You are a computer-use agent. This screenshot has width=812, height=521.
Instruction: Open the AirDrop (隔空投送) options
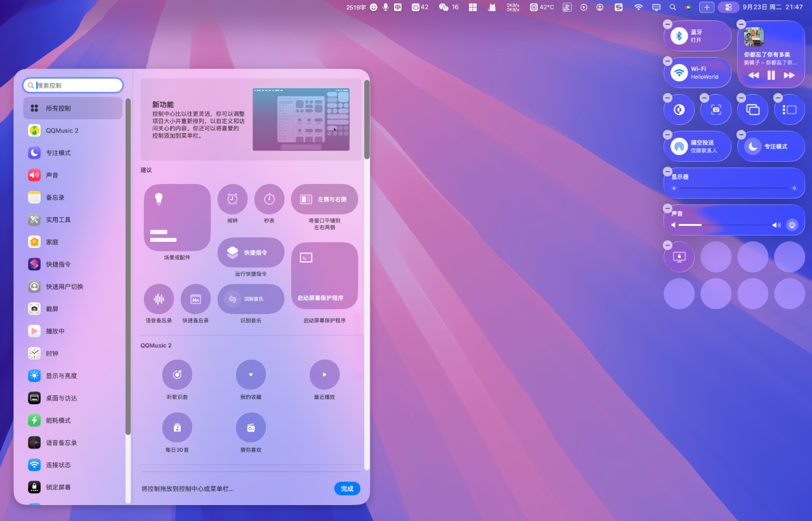[x=679, y=147]
